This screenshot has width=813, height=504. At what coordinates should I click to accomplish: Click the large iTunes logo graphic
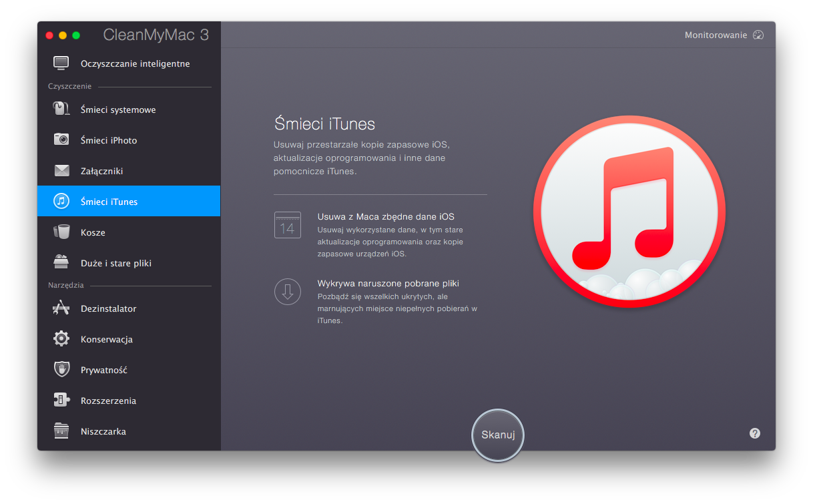pyautogui.click(x=629, y=211)
